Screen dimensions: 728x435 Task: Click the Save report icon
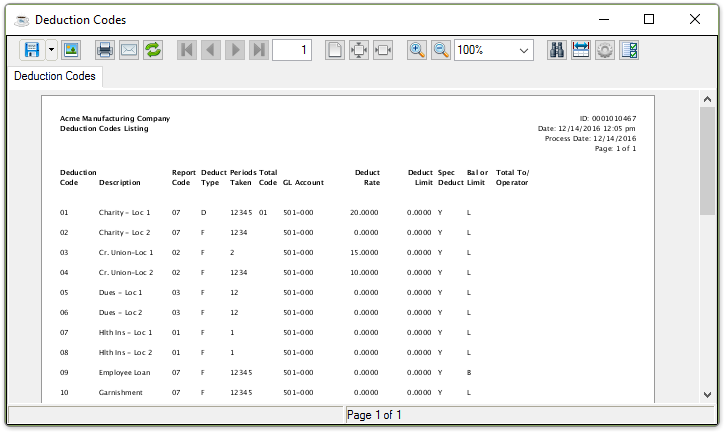pyautogui.click(x=31, y=50)
